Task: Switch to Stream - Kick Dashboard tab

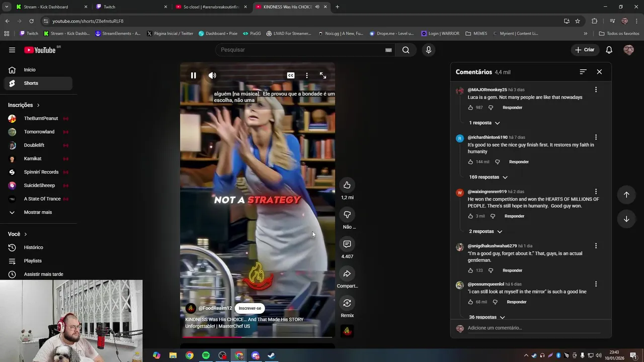Action: (x=51, y=7)
